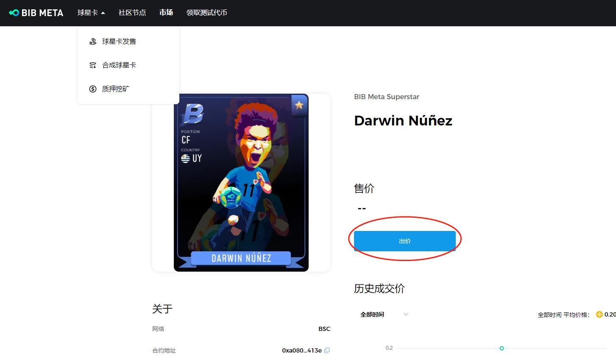Expand the time filter chevron
Screen dimensions: 616x364
(x=406, y=314)
